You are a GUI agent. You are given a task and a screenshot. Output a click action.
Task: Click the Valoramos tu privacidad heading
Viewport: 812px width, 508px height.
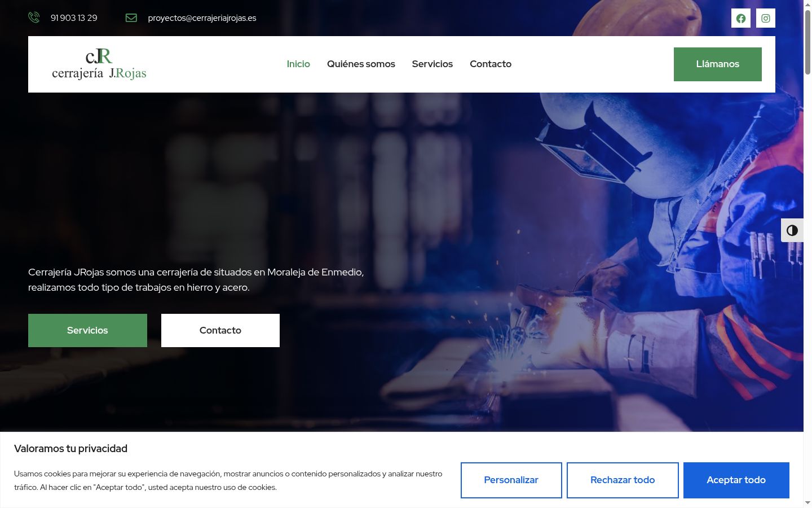point(70,449)
